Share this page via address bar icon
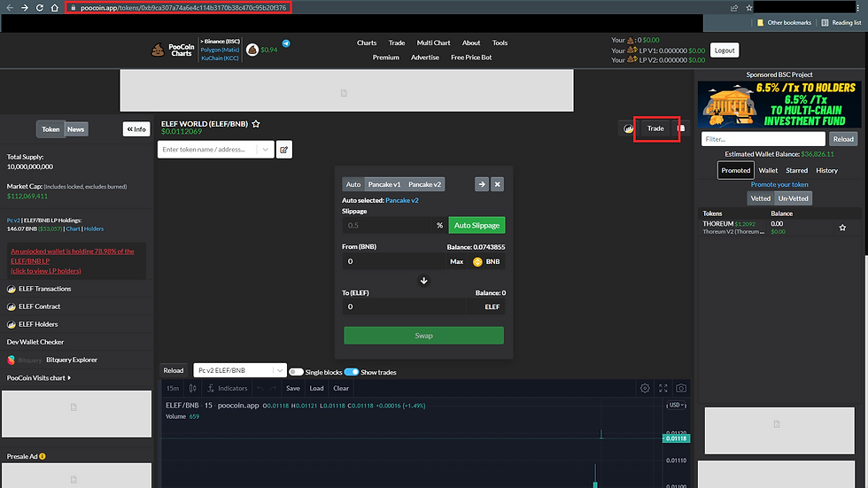 (x=734, y=8)
